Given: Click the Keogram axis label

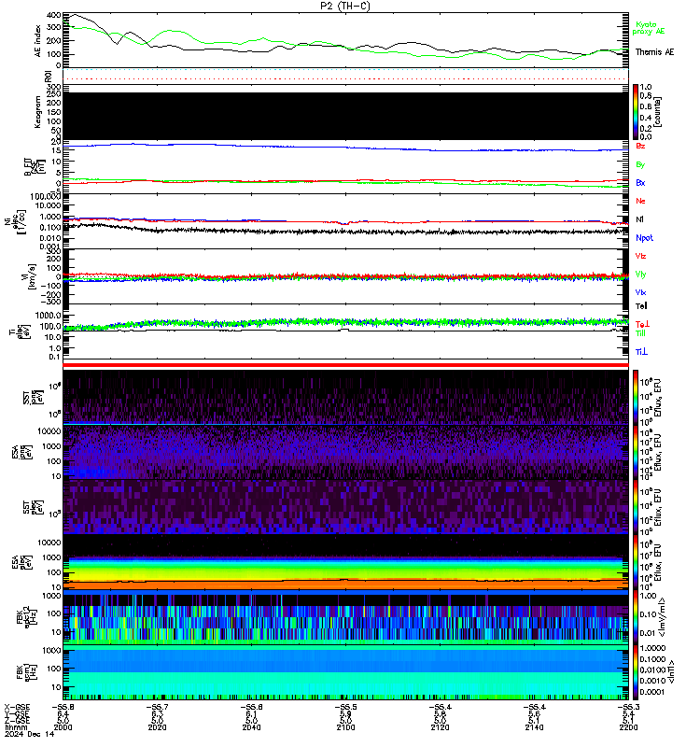Looking at the screenshot, I should click(x=37, y=112).
